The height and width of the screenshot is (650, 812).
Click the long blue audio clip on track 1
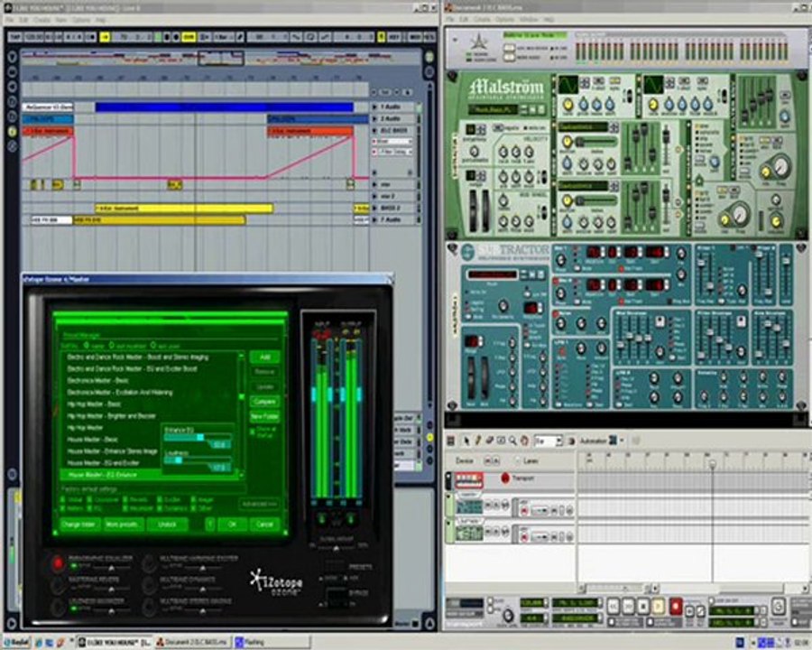click(225, 107)
